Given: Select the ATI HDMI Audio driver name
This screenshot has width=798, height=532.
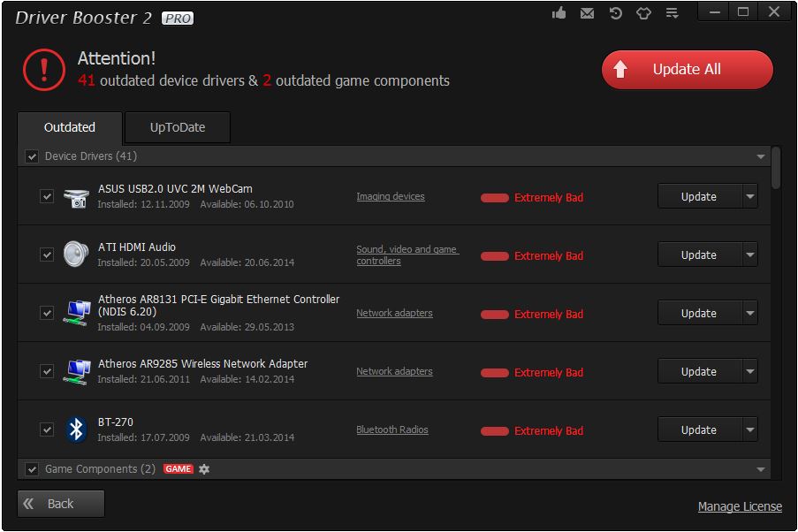Looking at the screenshot, I should [x=136, y=247].
